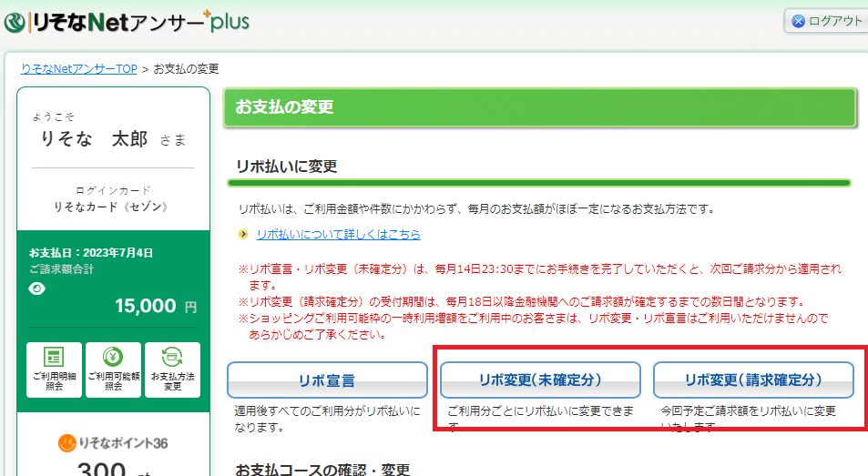868x476 pixels.
Task: Select the お支払コースの確認・変更 heading
Action: pos(322,469)
